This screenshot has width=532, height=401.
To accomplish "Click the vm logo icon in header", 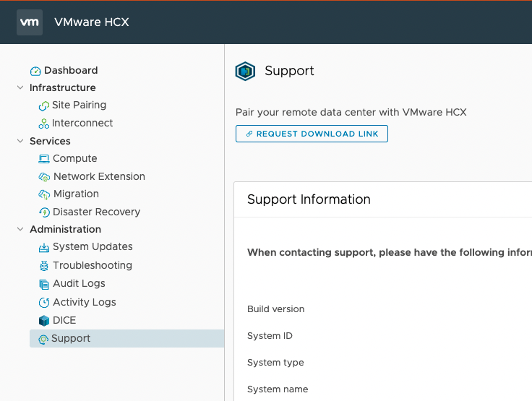I will pyautogui.click(x=30, y=22).
